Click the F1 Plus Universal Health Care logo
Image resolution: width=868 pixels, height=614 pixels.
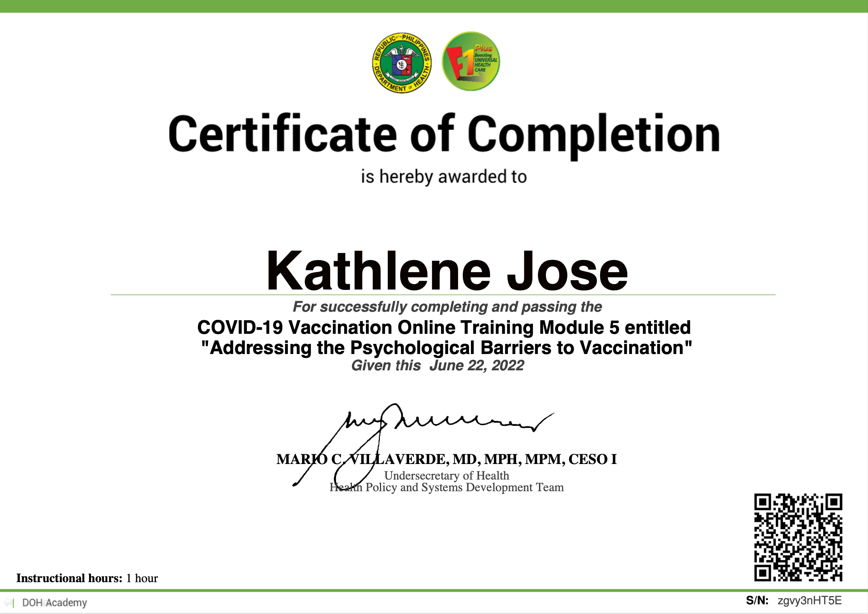click(471, 61)
